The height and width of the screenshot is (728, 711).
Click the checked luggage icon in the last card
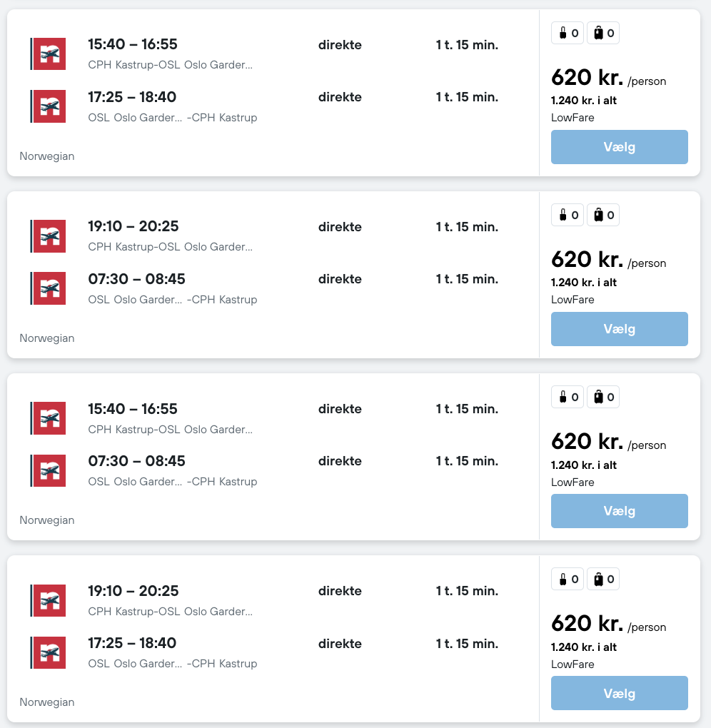(x=598, y=579)
